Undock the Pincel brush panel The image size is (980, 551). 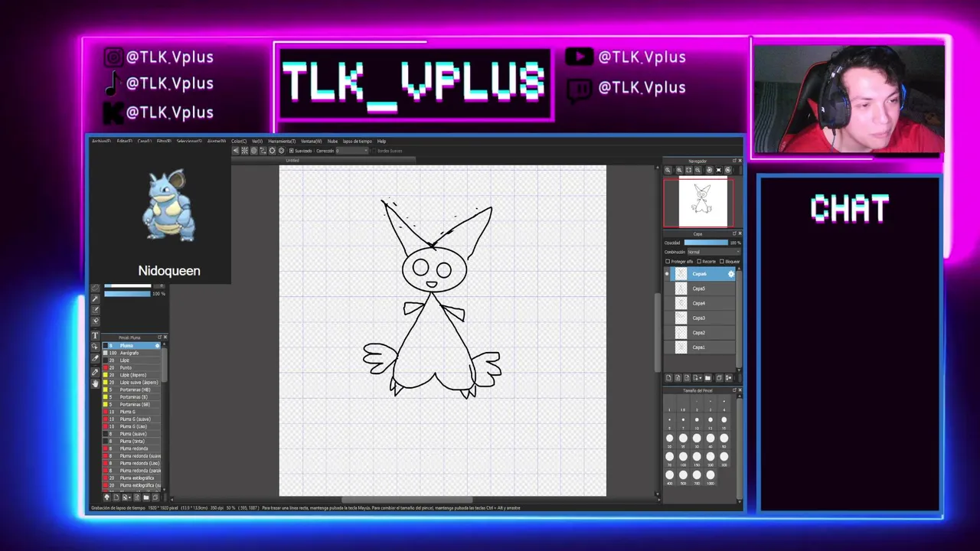tap(159, 337)
